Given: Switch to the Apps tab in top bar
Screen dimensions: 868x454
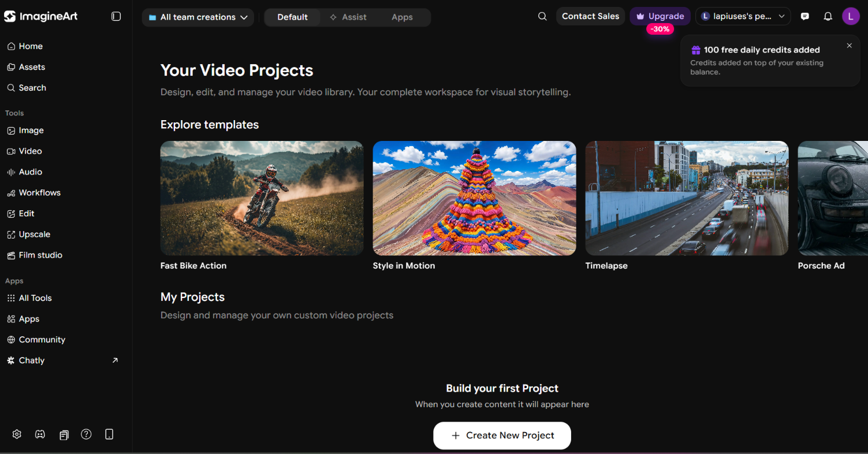Looking at the screenshot, I should 402,17.
